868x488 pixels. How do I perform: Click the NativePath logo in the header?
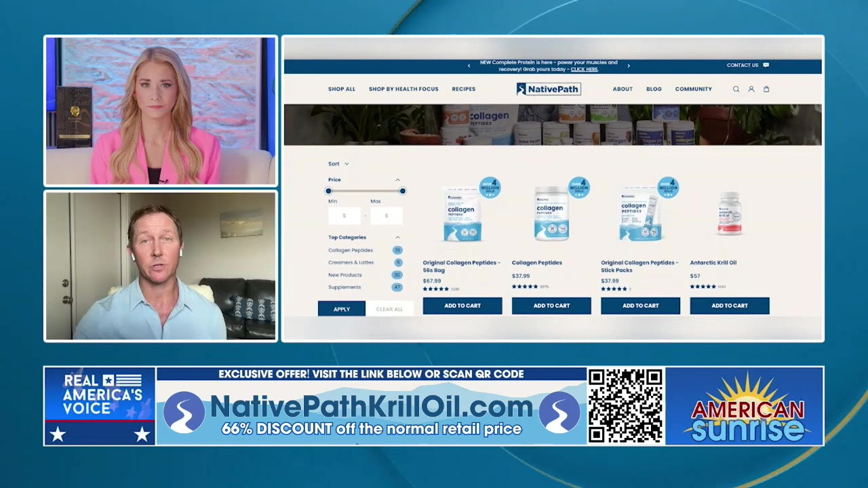[549, 89]
